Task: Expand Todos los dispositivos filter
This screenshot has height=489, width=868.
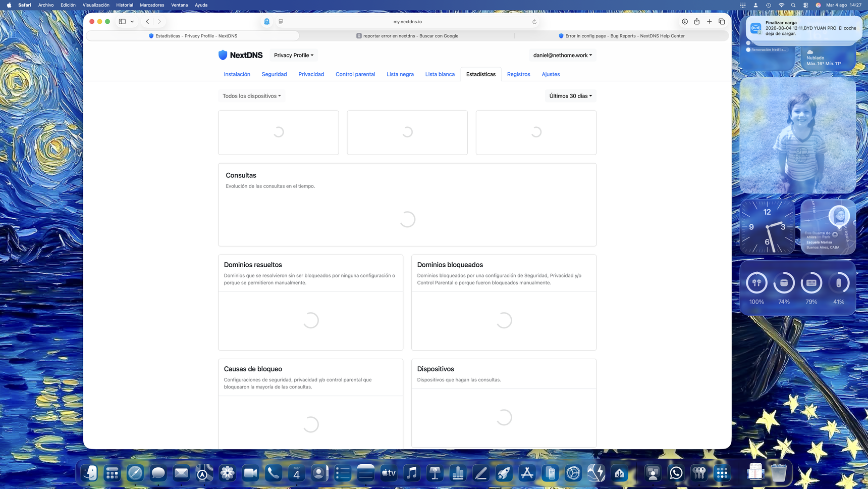Action: pos(252,96)
